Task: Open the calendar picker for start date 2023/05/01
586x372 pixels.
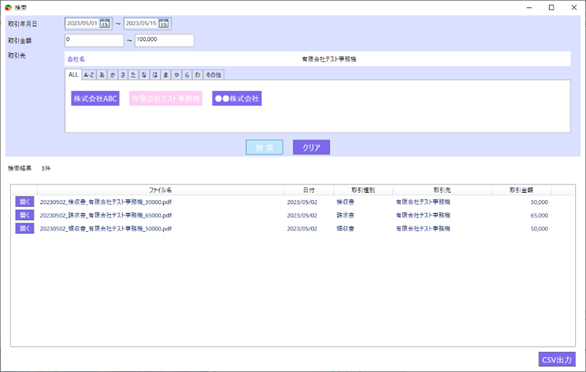Action: click(105, 24)
